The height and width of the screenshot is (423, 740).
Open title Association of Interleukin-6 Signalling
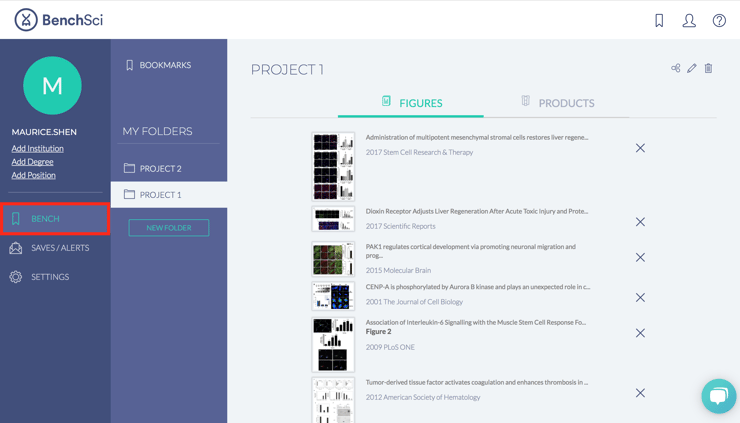click(476, 322)
